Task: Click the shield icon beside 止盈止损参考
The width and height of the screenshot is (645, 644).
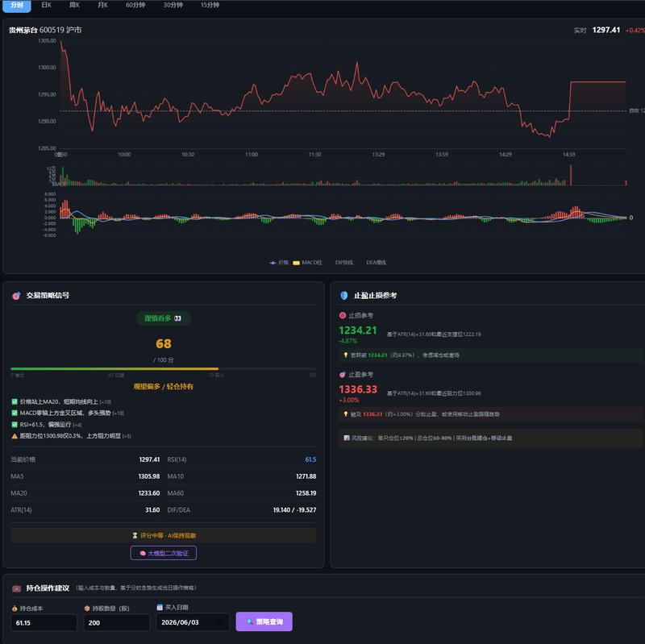Action: (344, 295)
